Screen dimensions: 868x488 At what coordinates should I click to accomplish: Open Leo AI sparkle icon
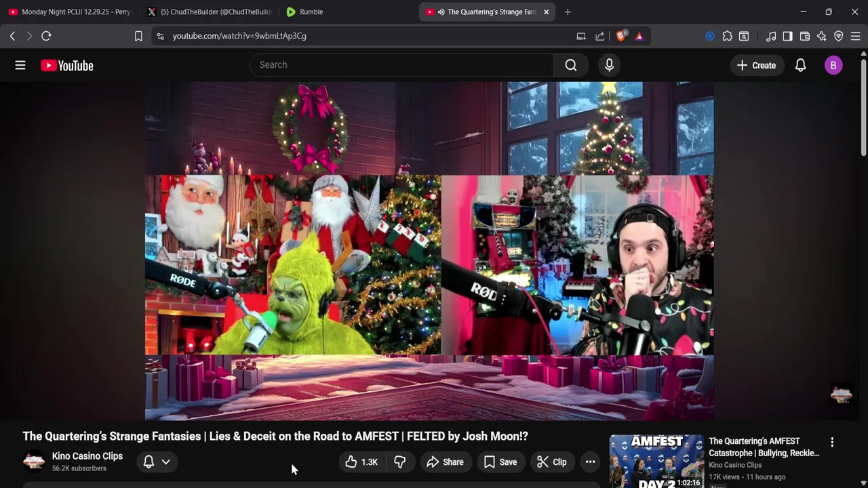[x=822, y=36]
